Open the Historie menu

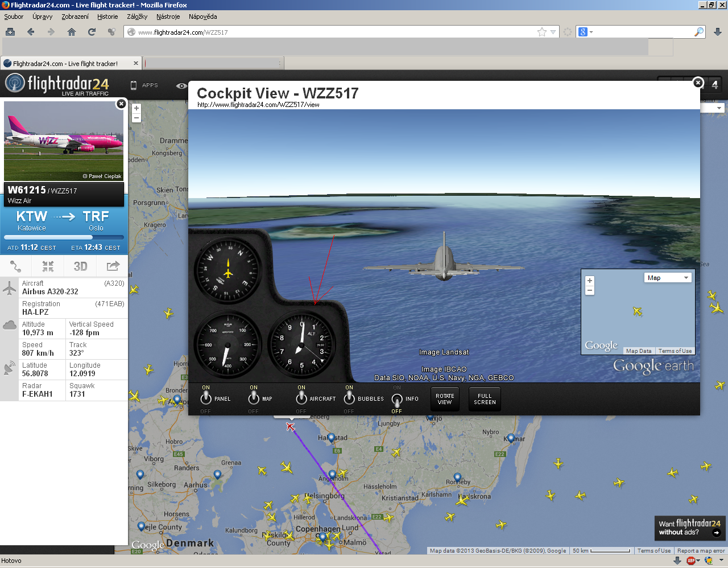click(x=107, y=17)
